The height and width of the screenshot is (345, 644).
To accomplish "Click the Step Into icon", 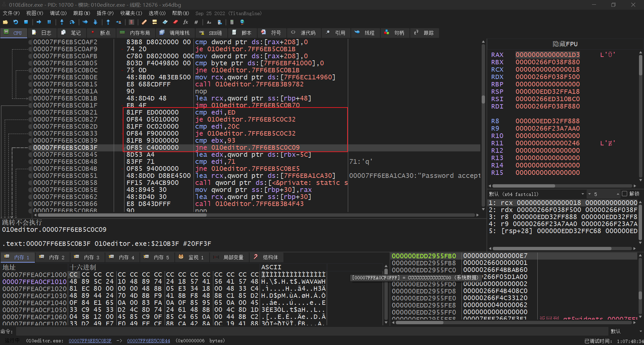I will [x=62, y=22].
